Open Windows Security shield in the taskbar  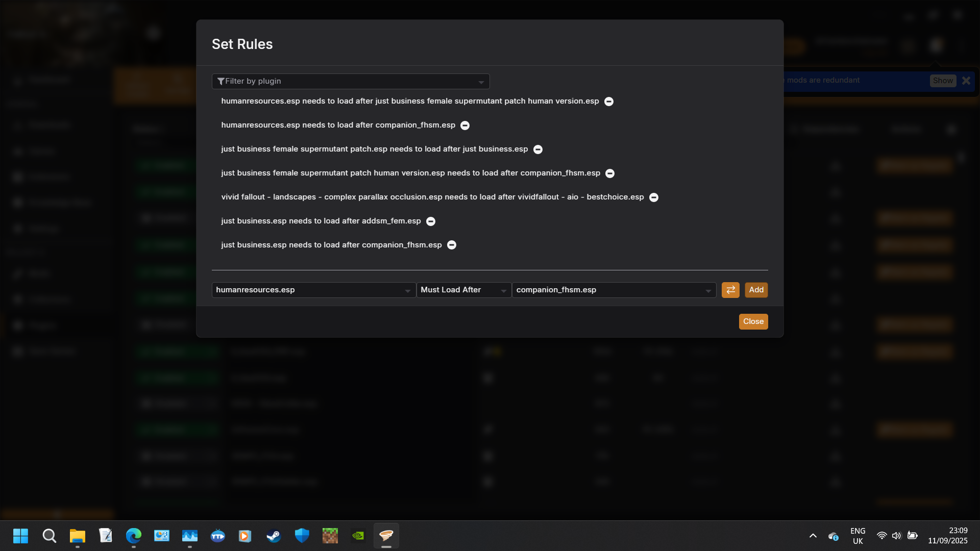[x=302, y=536]
